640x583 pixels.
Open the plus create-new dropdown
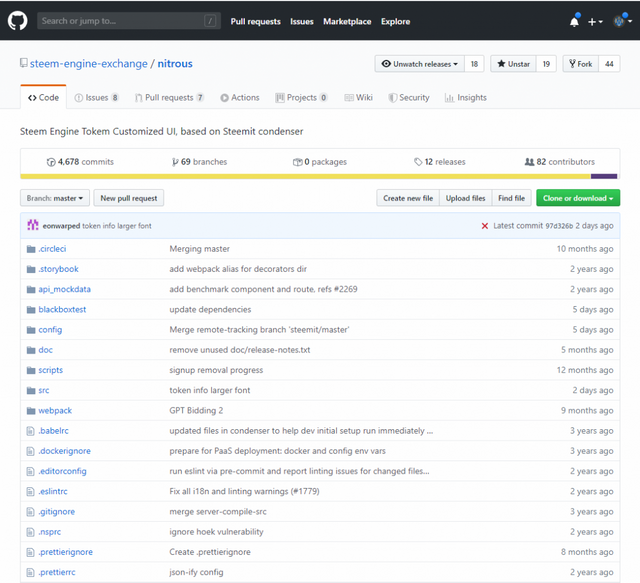595,22
